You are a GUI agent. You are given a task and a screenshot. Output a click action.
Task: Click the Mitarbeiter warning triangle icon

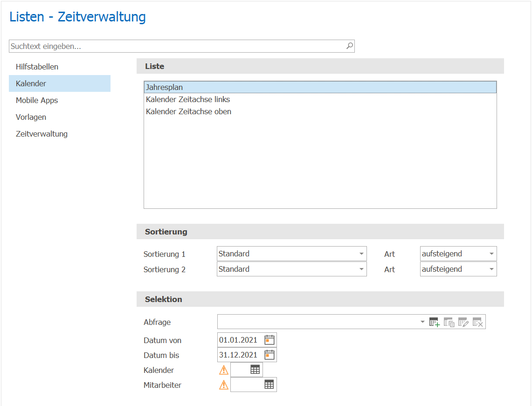click(224, 385)
